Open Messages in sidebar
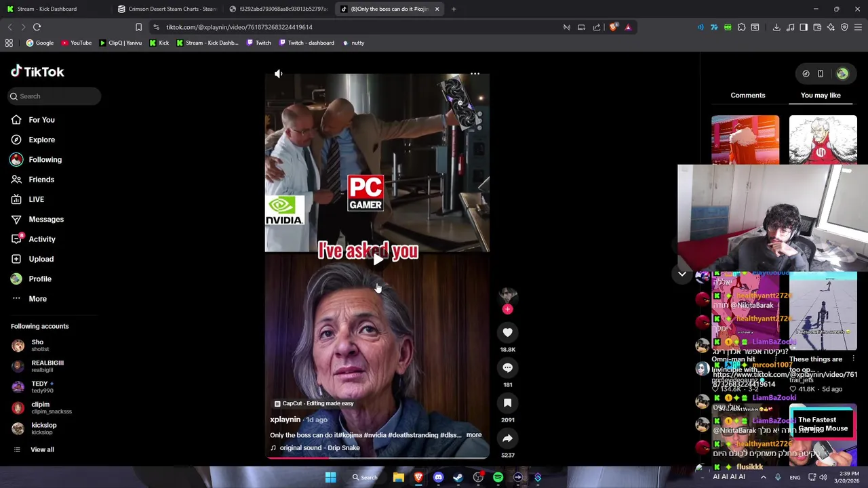The width and height of the screenshot is (868, 488). [x=46, y=220]
